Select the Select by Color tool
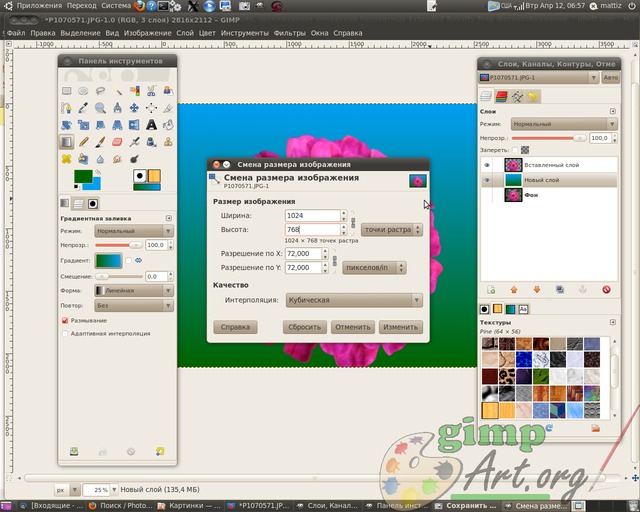640x512 pixels. pyautogui.click(x=134, y=91)
